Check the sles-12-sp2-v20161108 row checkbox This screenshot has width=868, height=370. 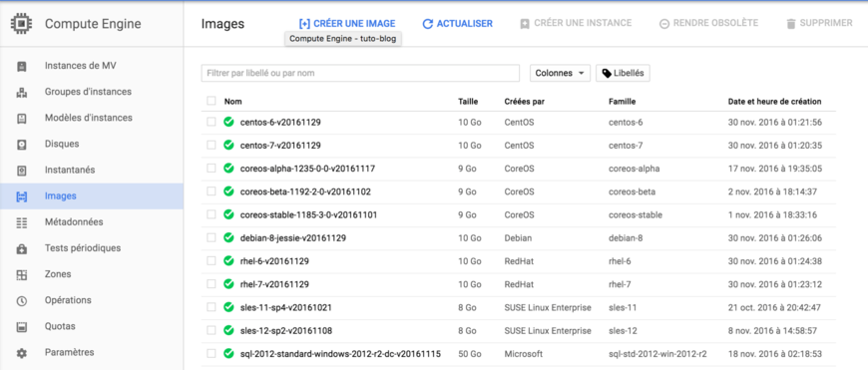click(211, 330)
